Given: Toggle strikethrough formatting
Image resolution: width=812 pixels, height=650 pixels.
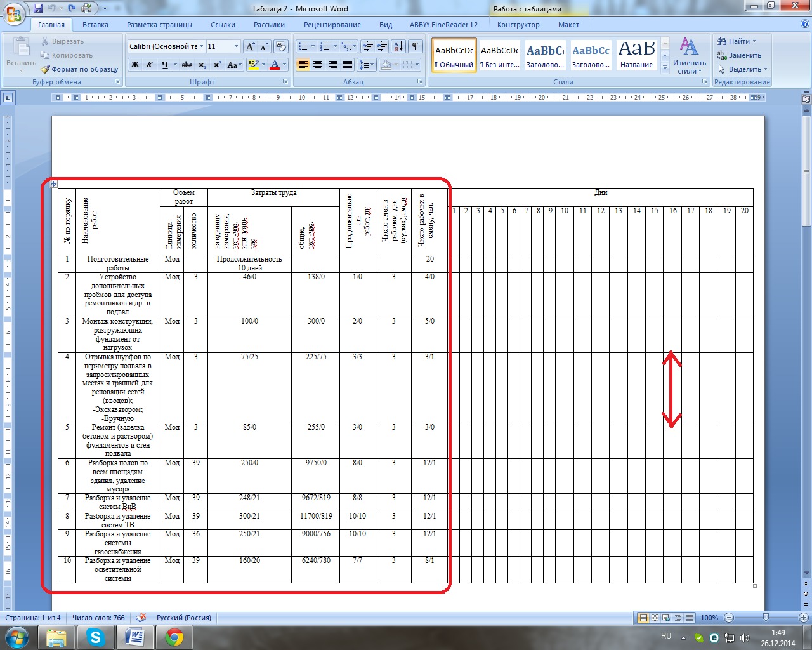Looking at the screenshot, I should (187, 65).
